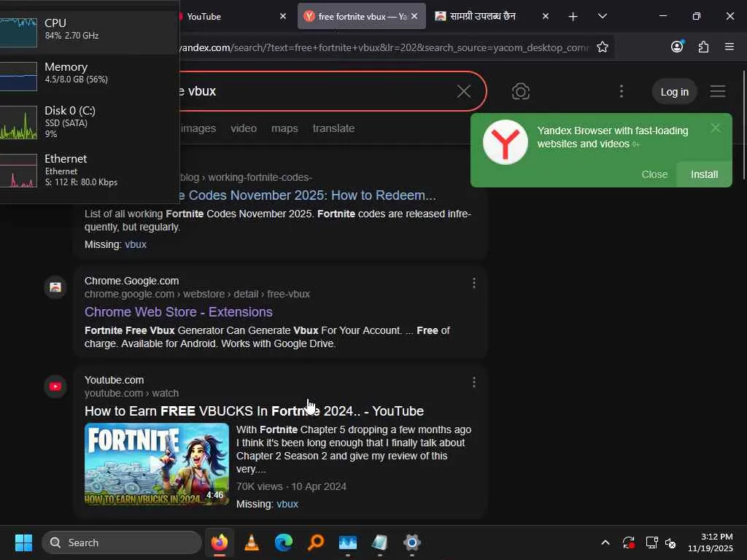Click the sync status tray icon
This screenshot has height=560, width=747.
[628, 542]
